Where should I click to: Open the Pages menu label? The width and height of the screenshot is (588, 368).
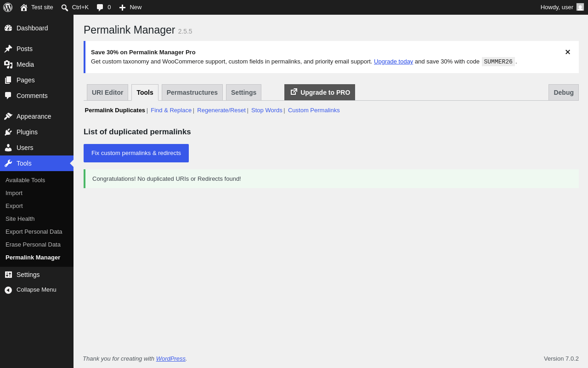[26, 80]
